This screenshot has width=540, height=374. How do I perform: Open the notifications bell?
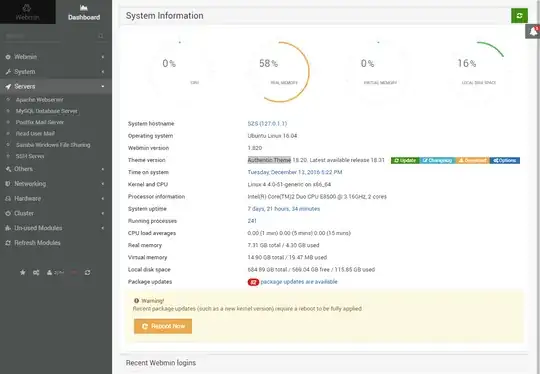click(x=533, y=31)
